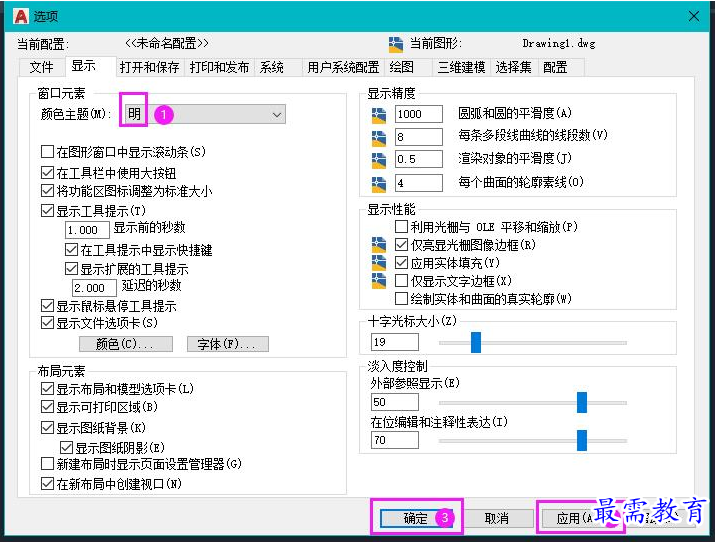Enable 仅显示文字边框(X) checkbox
Viewport: 715px width, 542px height.
coord(401,280)
